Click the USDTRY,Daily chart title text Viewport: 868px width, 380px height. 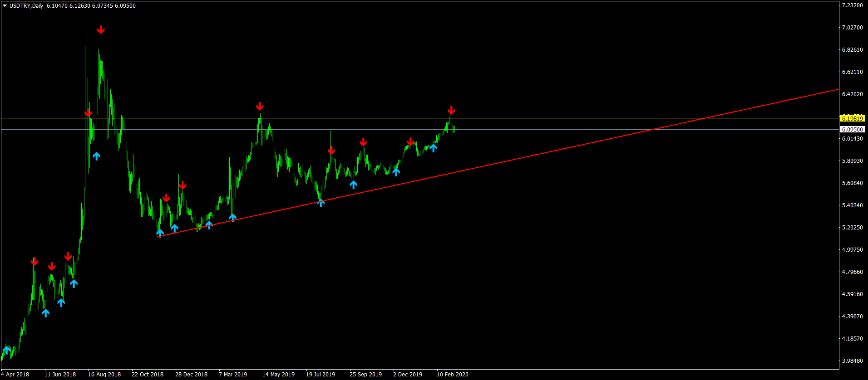pos(26,6)
